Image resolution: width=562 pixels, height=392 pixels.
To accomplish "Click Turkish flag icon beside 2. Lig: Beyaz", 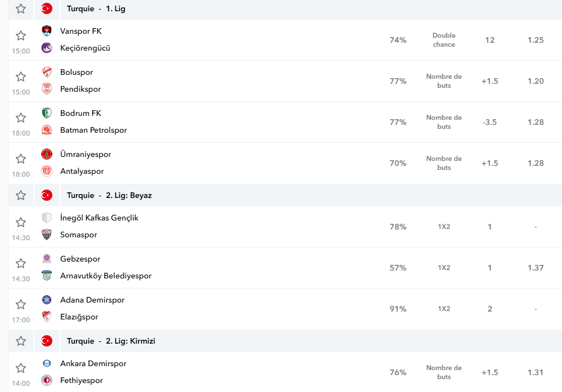I will (x=47, y=196).
